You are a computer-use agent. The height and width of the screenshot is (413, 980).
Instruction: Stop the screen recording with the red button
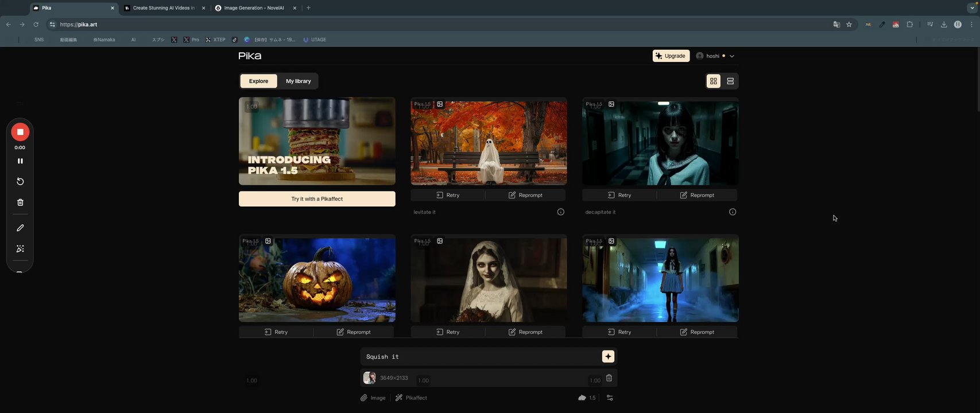click(x=20, y=132)
